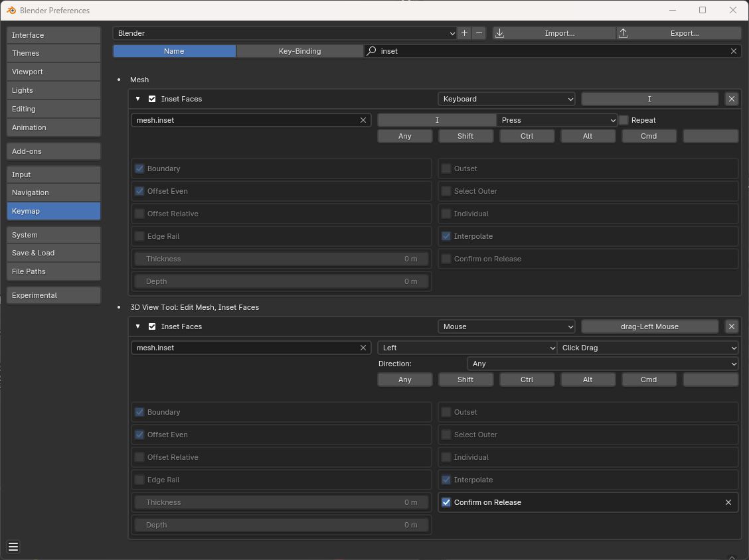The image size is (749, 560).
Task: Remove the Keyboard Inset Faces keymap item
Action: coord(731,99)
